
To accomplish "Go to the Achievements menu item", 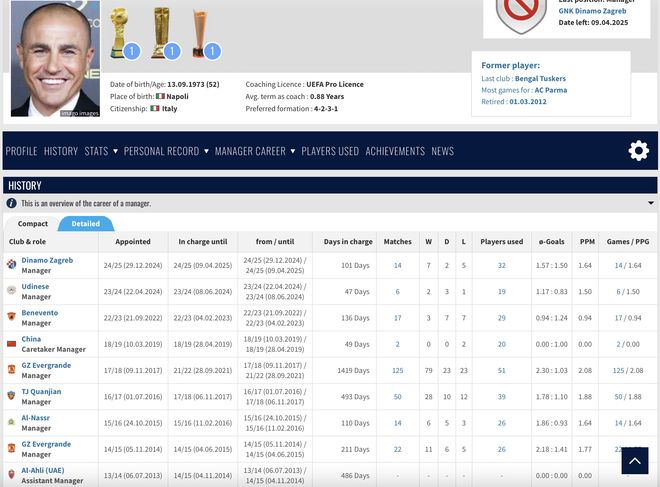I will point(395,151).
